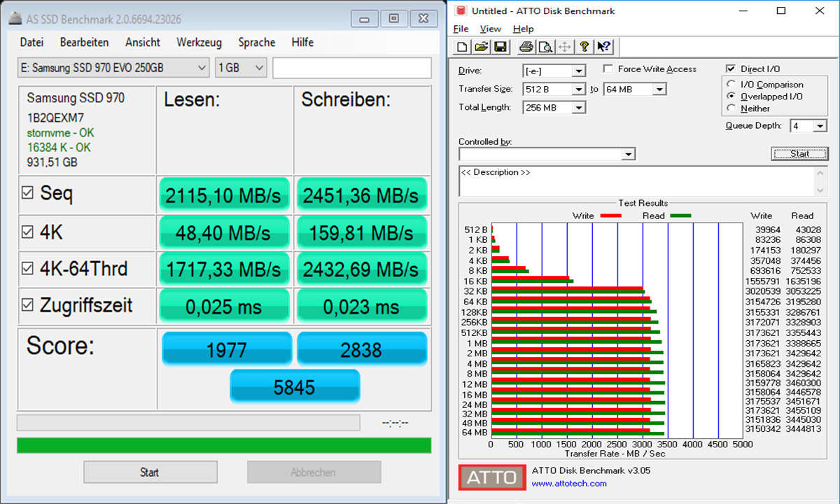Click the Open folder icon in ATTO toolbar

481,47
